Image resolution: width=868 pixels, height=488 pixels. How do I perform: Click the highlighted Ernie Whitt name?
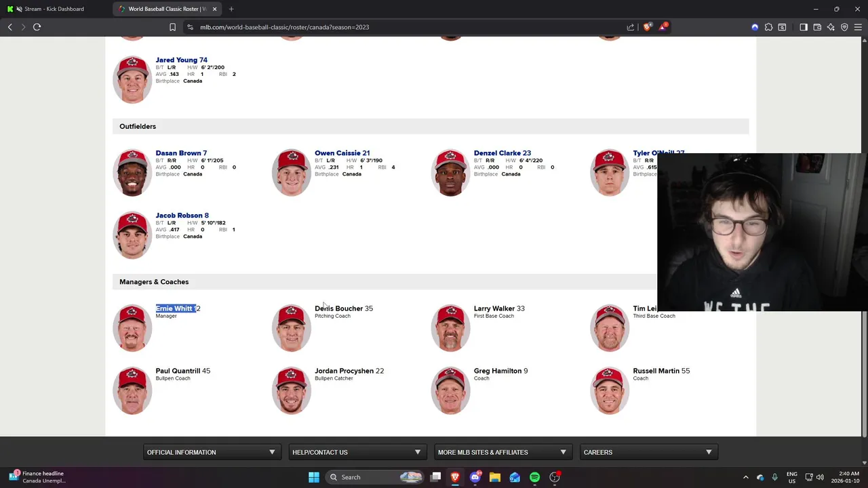(x=175, y=308)
